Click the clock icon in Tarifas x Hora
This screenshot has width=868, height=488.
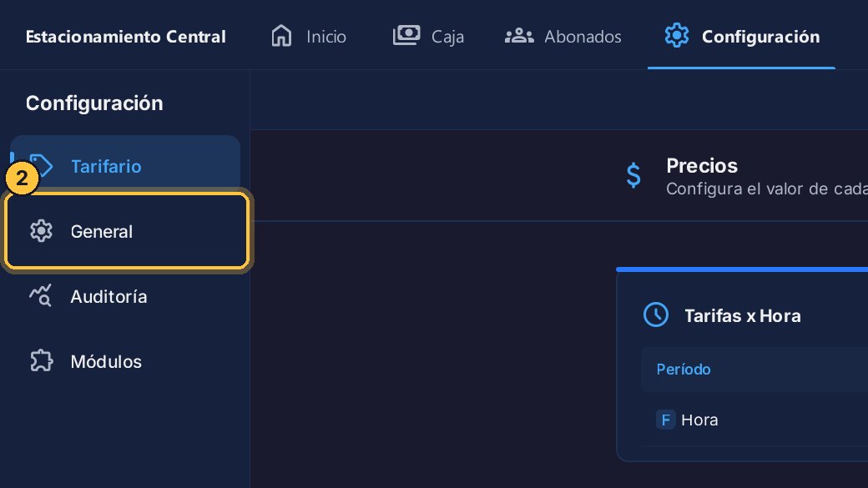tap(656, 314)
